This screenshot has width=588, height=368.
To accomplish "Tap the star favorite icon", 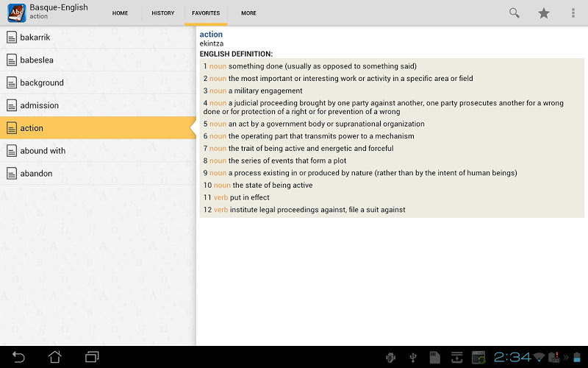I will pos(544,13).
